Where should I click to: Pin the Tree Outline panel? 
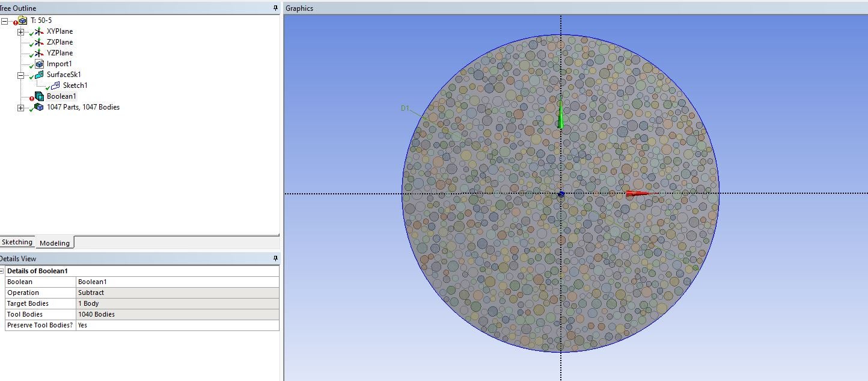(275, 8)
